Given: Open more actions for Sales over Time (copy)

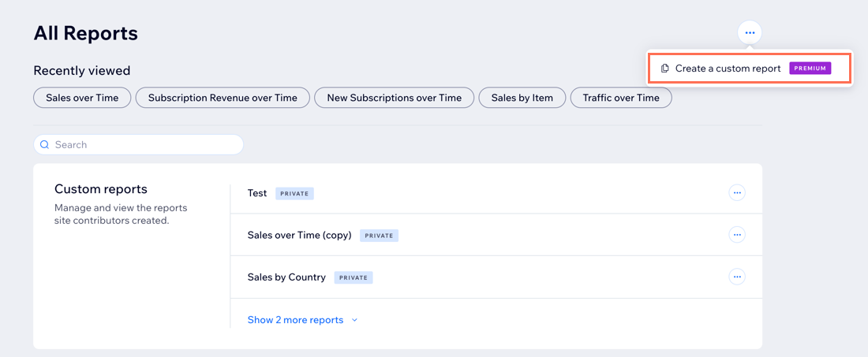Looking at the screenshot, I should 737,235.
